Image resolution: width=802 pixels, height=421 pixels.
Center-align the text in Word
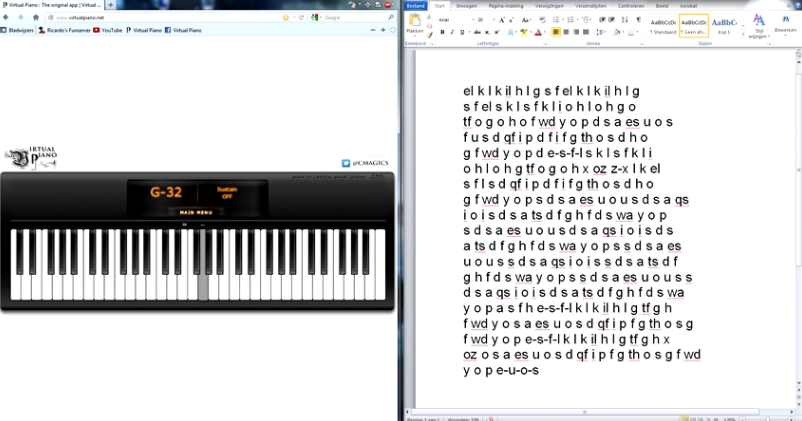566,32
